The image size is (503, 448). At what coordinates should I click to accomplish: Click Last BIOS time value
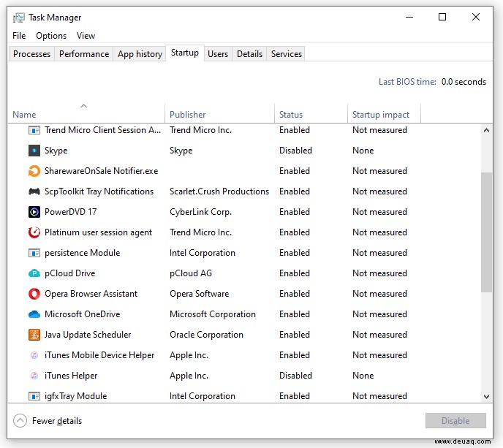[464, 82]
